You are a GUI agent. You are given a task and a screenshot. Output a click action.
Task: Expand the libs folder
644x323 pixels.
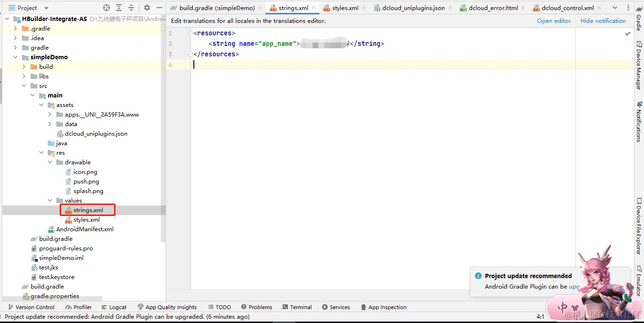point(24,76)
